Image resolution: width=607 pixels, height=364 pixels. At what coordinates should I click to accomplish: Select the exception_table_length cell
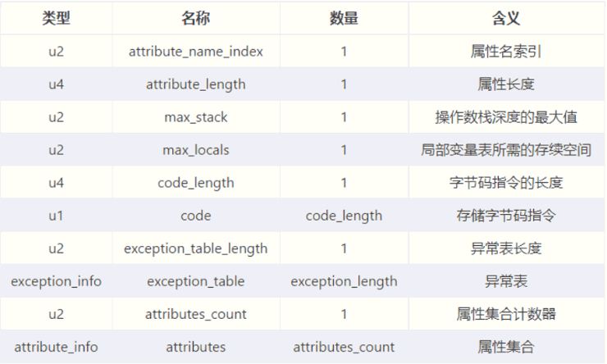[196, 248]
